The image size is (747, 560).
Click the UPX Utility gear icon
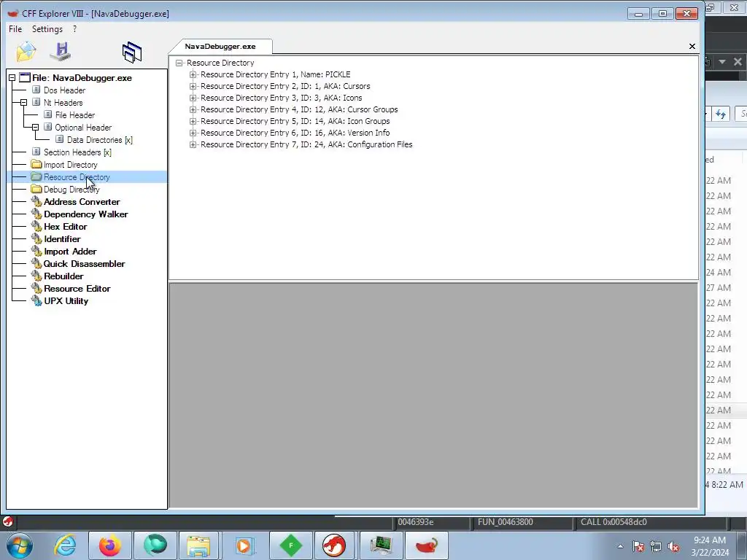(x=36, y=300)
